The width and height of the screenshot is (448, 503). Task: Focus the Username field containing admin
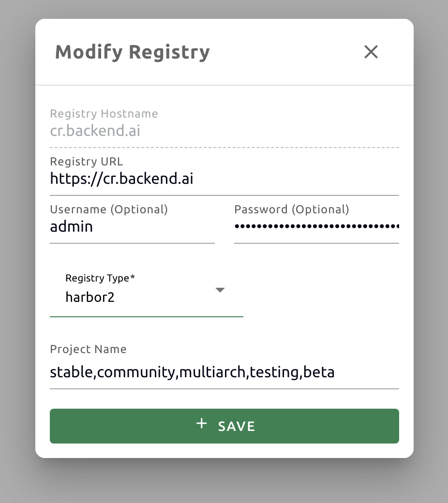pos(132,226)
